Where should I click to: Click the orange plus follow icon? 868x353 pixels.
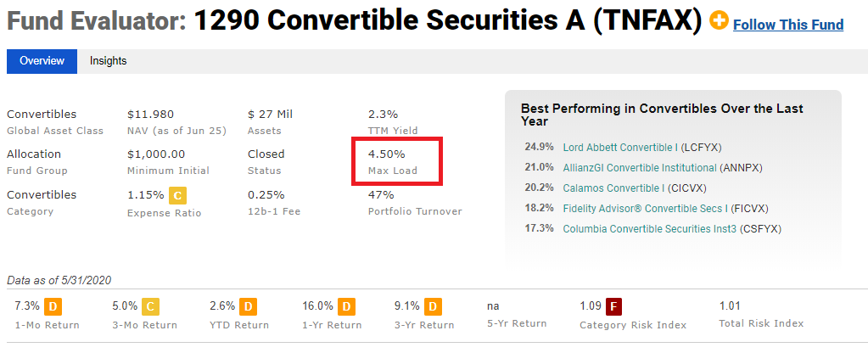coord(719,21)
